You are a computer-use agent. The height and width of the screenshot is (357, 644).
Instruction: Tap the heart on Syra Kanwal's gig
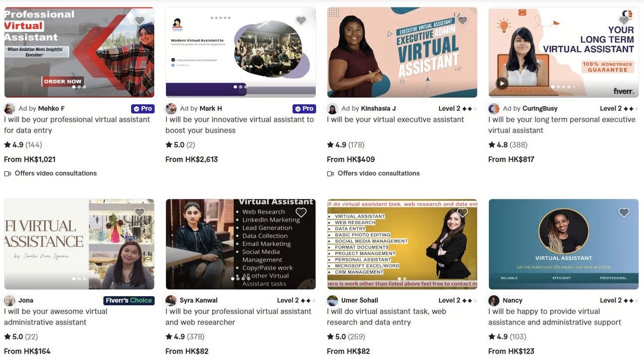point(301,212)
